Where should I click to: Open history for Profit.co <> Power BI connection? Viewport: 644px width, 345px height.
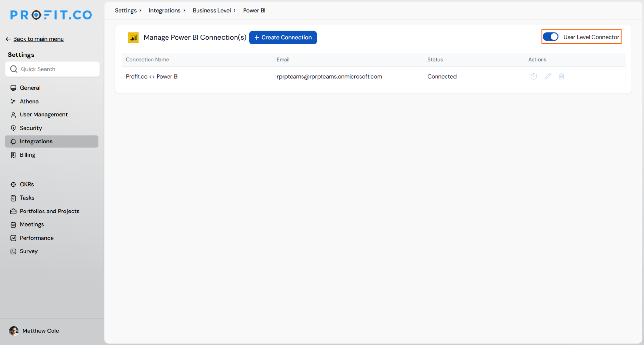533,76
